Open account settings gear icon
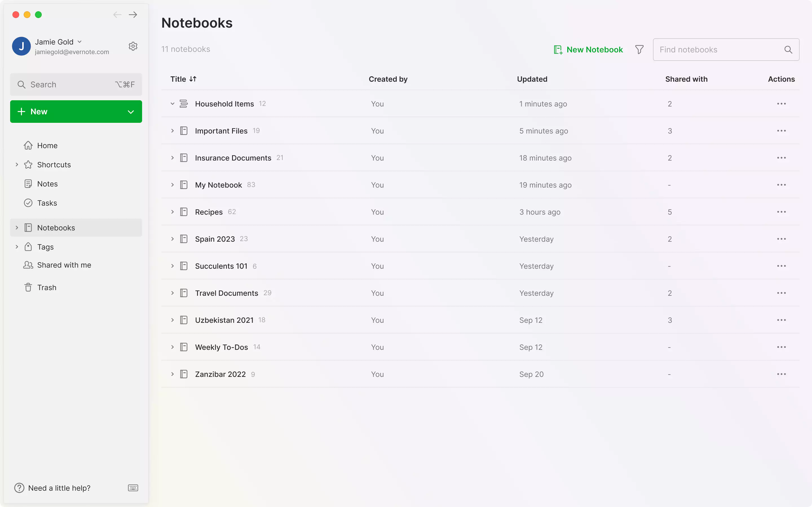The width and height of the screenshot is (812, 507). (x=133, y=46)
